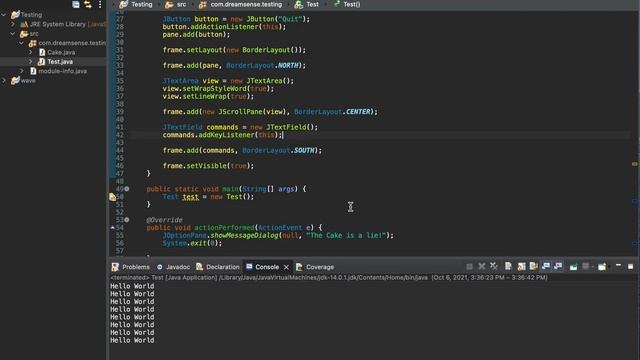Expand module-info.java tree arrow

pos(22,71)
